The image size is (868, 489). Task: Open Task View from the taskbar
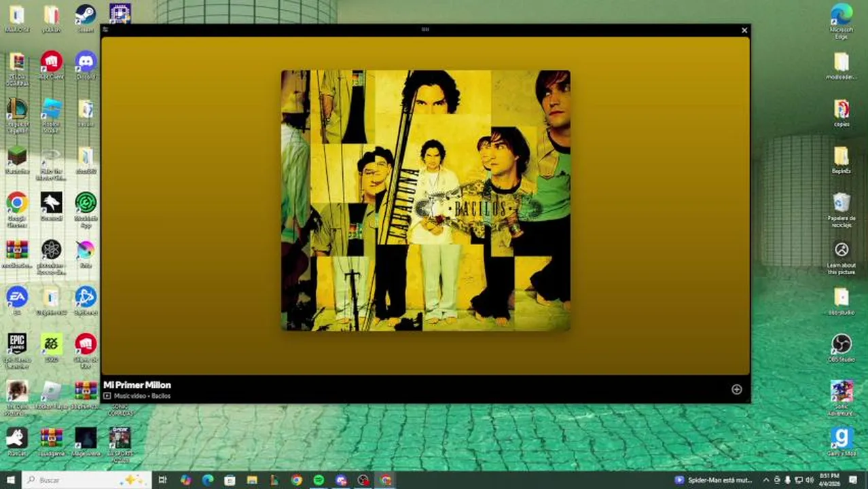tap(162, 480)
